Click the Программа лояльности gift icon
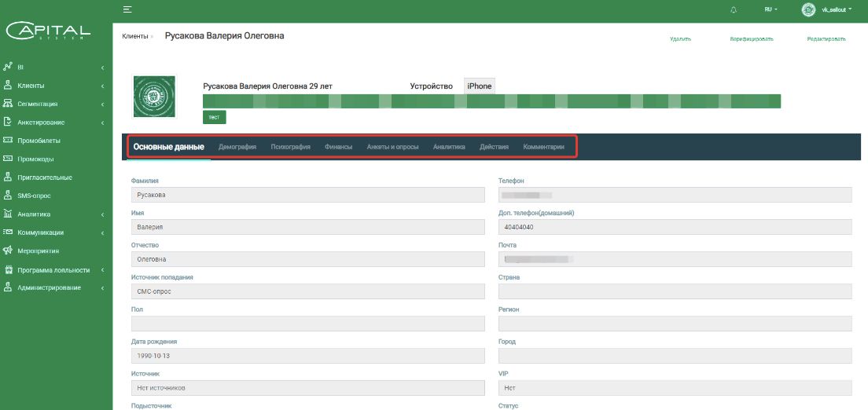The image size is (868, 410). click(7, 269)
